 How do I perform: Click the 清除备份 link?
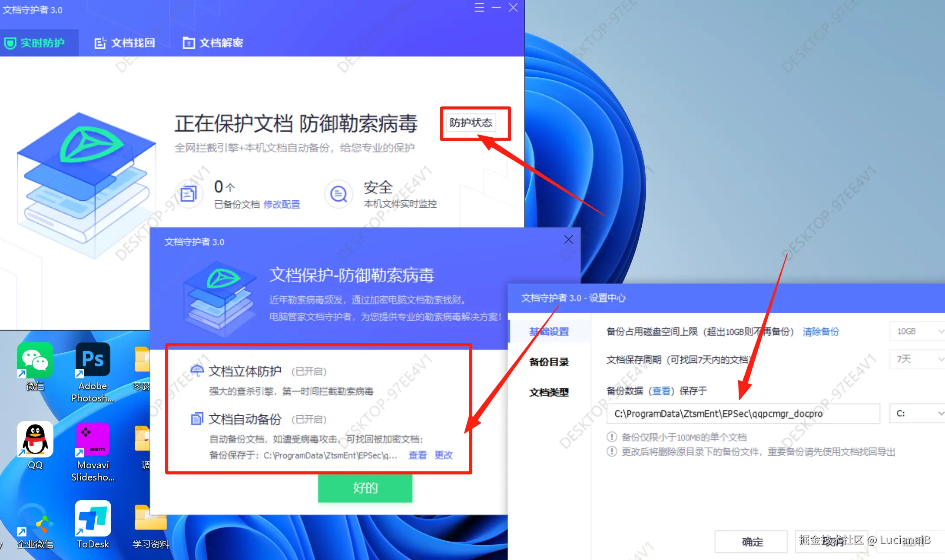tap(820, 331)
